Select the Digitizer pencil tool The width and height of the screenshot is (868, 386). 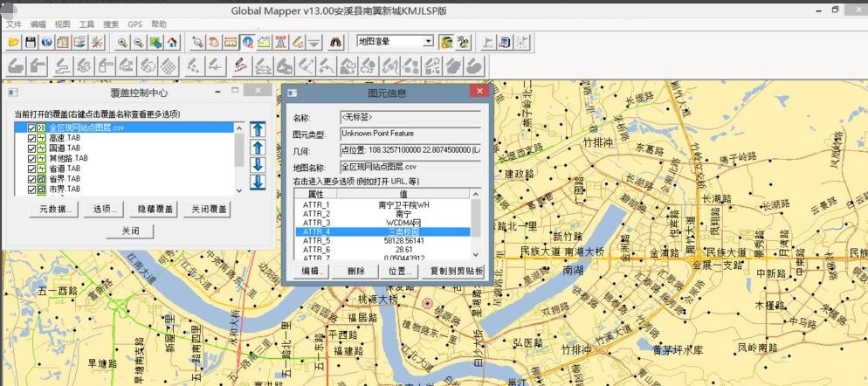298,42
